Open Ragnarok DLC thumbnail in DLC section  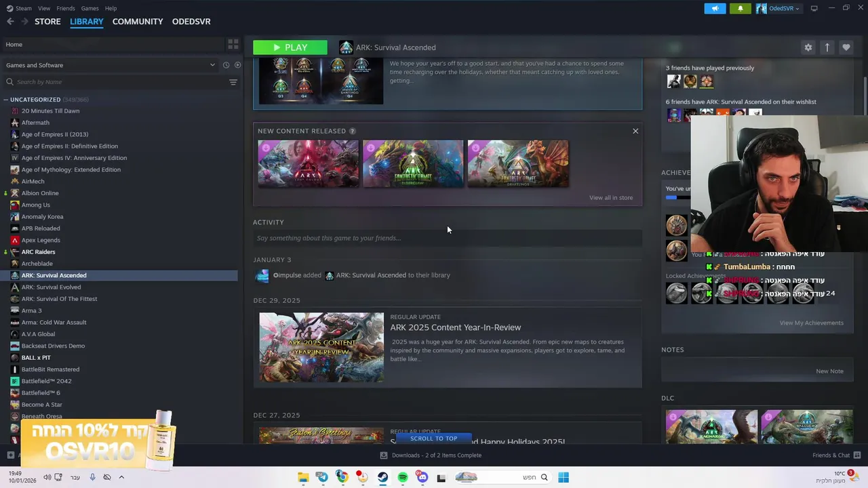click(x=711, y=426)
